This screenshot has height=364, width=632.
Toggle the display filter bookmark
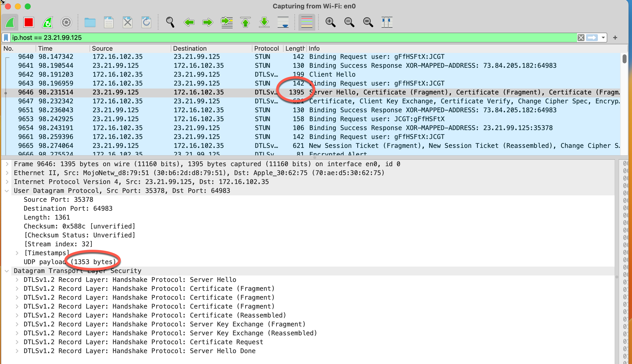tap(6, 38)
